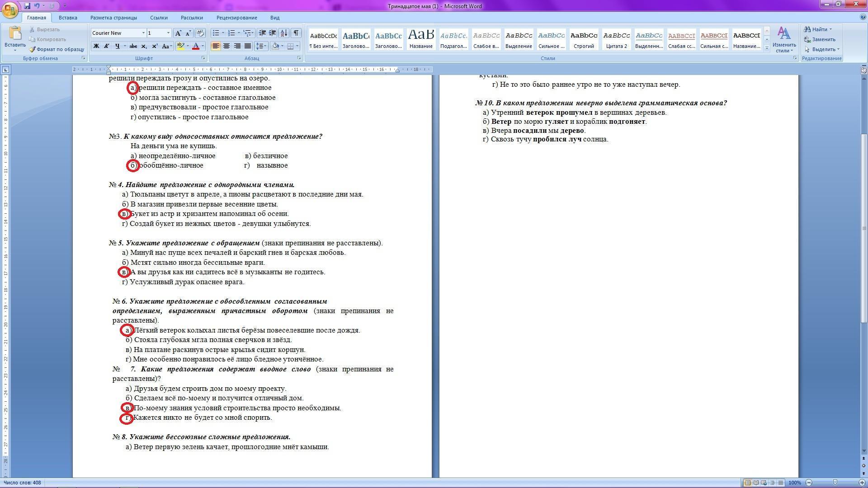Click the Format Painter (Формат по образцу) button
This screenshot has height=488, width=868.
tap(57, 49)
